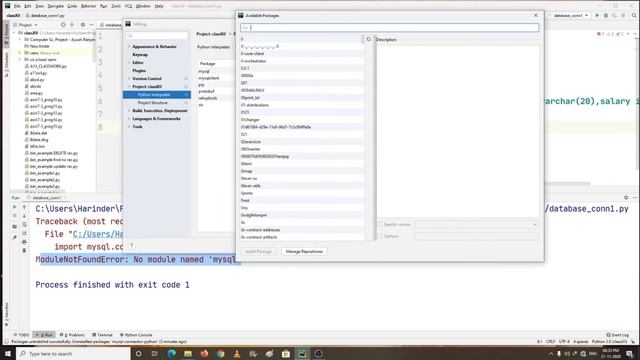Click Select Opened File locate icon
Screen dimensions: 640x360
(x=63, y=25)
